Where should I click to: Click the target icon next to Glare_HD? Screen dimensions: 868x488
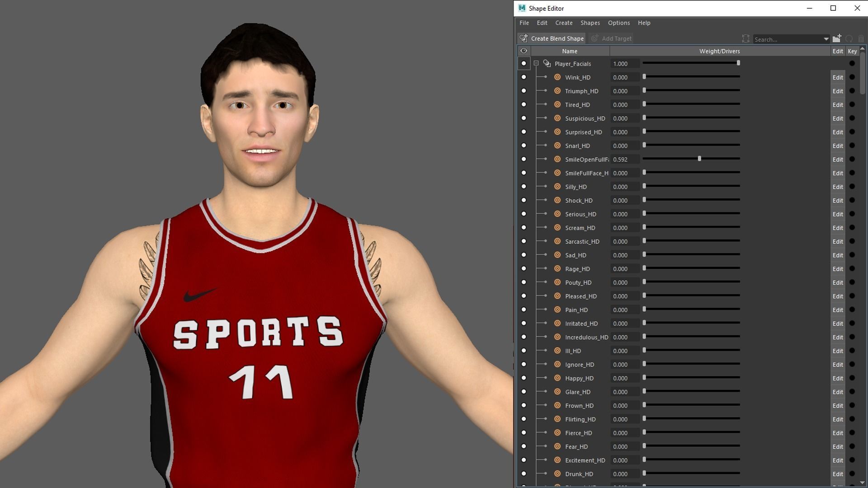click(x=557, y=391)
